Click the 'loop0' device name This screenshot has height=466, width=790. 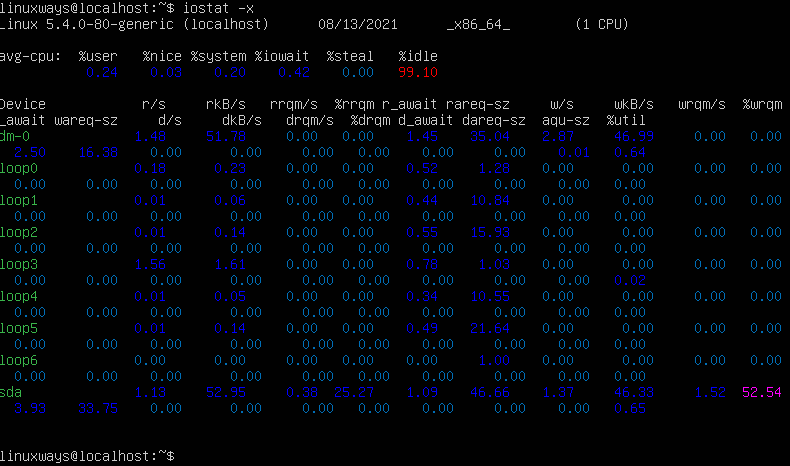click(19, 169)
